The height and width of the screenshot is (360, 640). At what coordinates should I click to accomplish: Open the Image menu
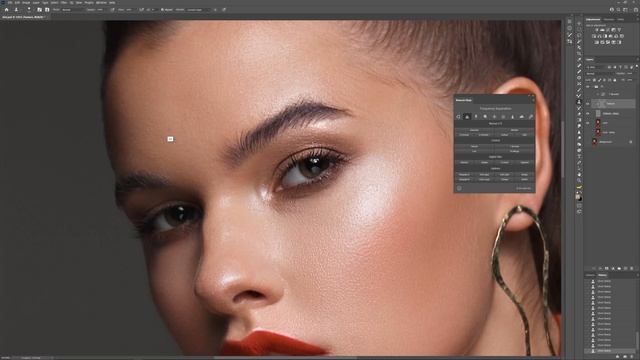[26, 2]
